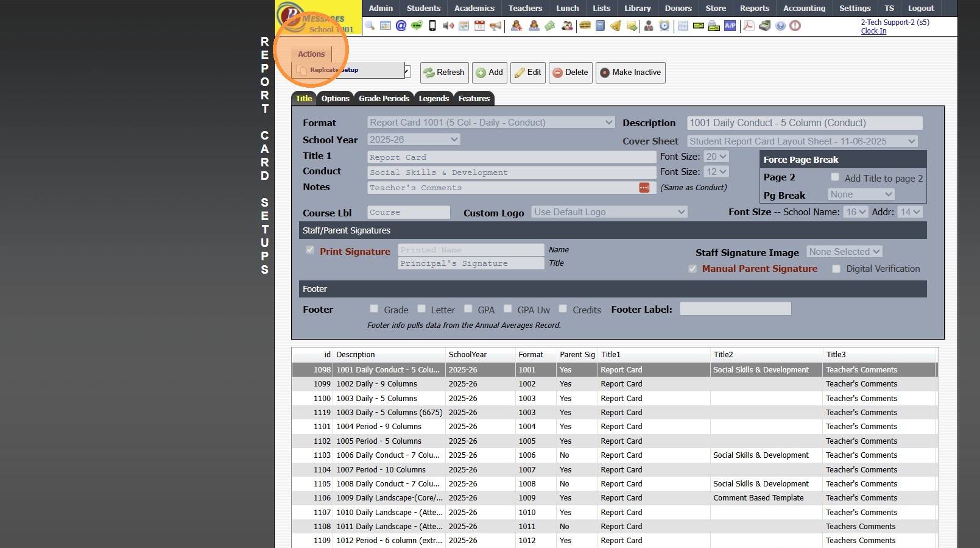Open the School Year 2025-26 dropdown

click(414, 140)
